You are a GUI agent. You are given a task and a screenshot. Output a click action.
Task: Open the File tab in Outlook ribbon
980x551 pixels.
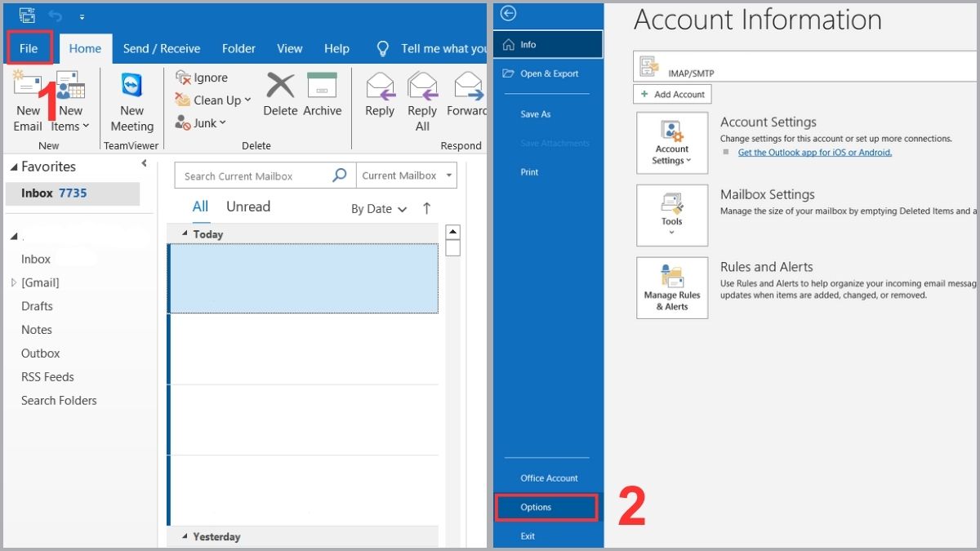pos(29,48)
